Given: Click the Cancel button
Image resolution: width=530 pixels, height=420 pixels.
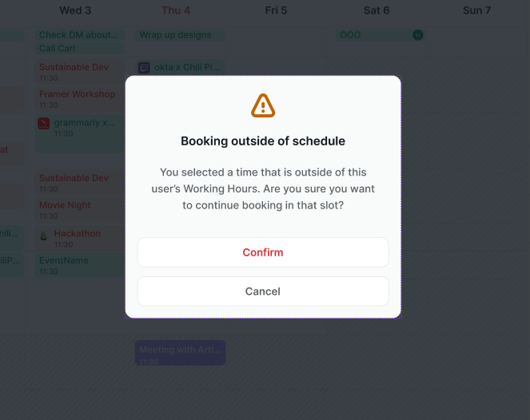Looking at the screenshot, I should (x=263, y=291).
